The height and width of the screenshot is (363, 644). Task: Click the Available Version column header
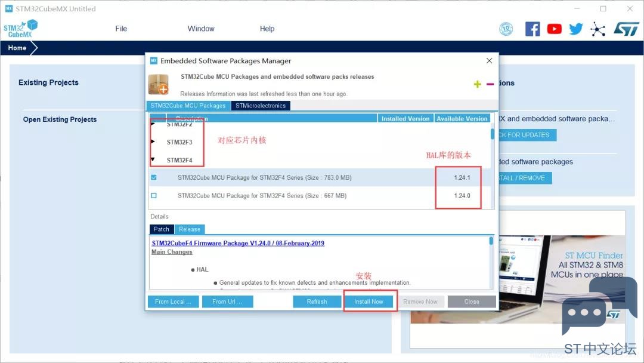[x=462, y=118]
